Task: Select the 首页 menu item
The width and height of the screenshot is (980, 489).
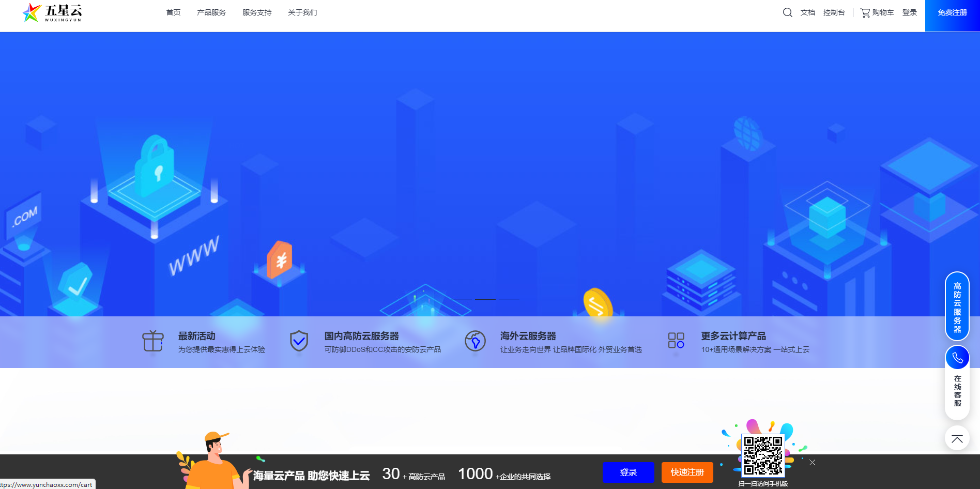Action: pyautogui.click(x=173, y=12)
